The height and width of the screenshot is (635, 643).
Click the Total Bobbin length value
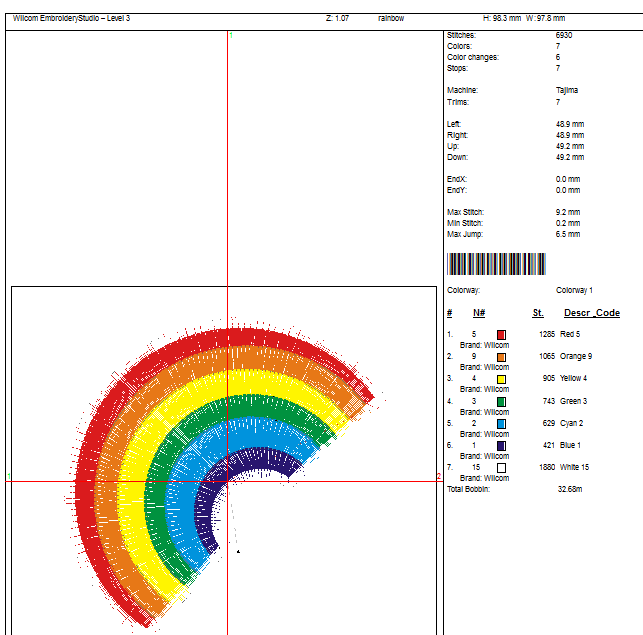pyautogui.click(x=569, y=490)
